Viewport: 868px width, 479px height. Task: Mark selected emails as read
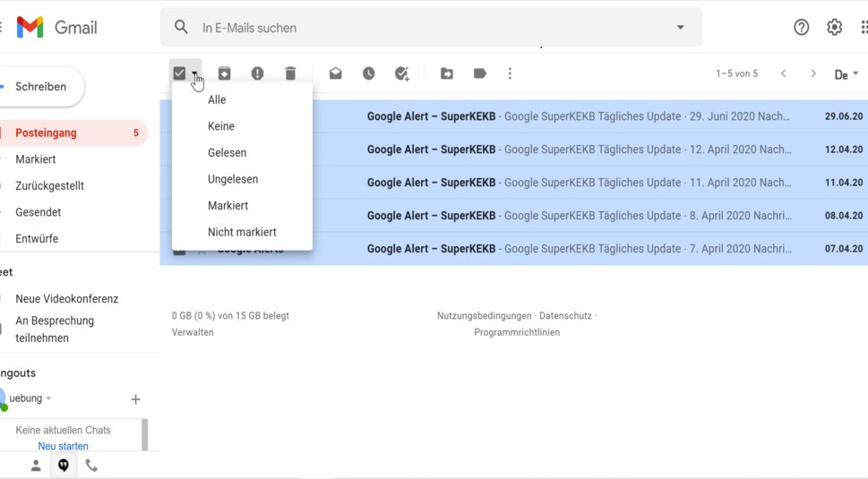[x=335, y=73]
